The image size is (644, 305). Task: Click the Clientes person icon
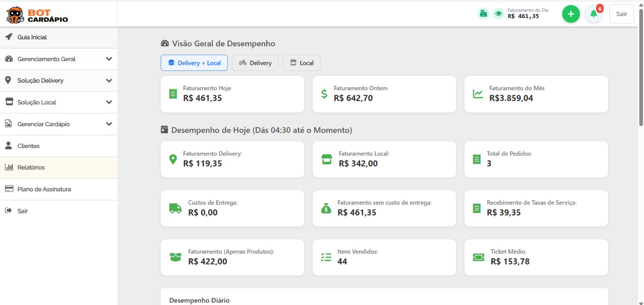click(x=8, y=146)
